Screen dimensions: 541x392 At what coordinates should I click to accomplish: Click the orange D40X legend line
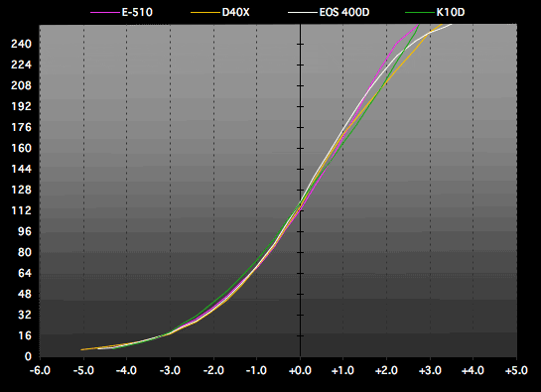[x=205, y=13]
